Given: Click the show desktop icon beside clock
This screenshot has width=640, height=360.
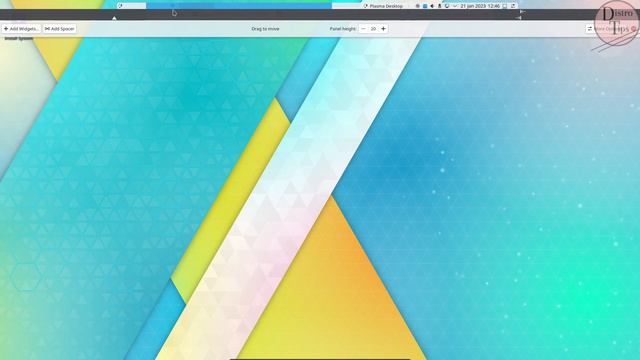Looking at the screenshot, I should [504, 6].
